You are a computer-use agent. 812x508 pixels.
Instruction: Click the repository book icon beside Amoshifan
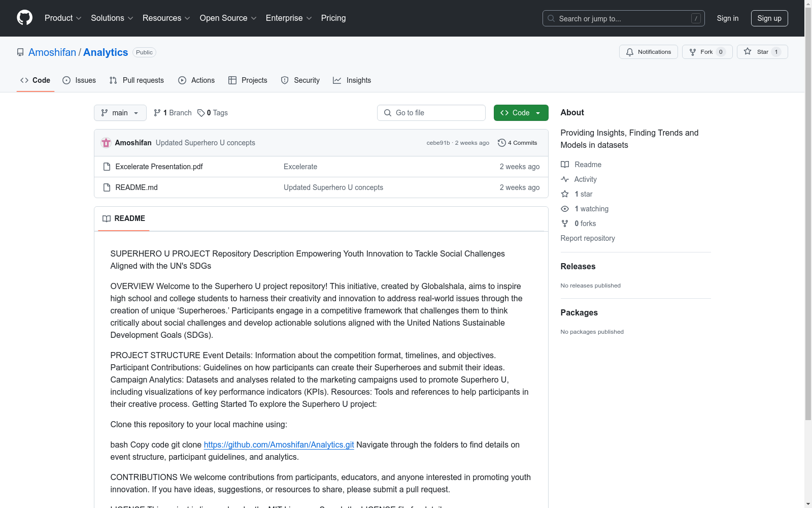coord(20,52)
